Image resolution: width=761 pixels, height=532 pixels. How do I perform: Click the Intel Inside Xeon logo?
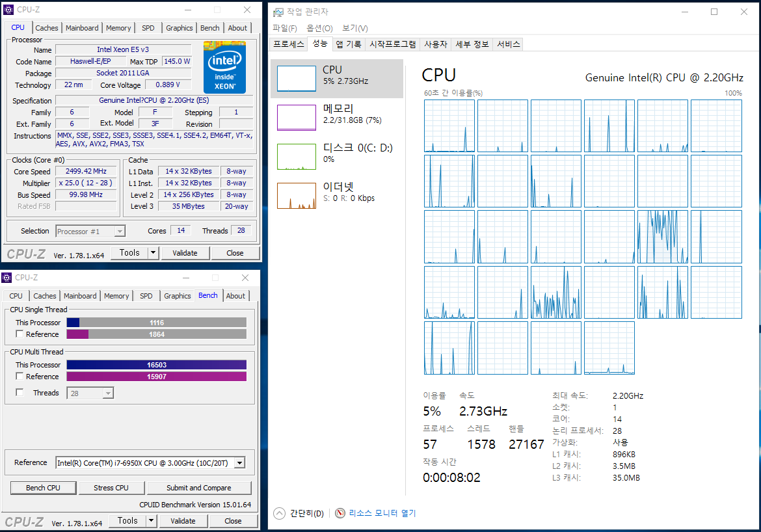tap(224, 67)
